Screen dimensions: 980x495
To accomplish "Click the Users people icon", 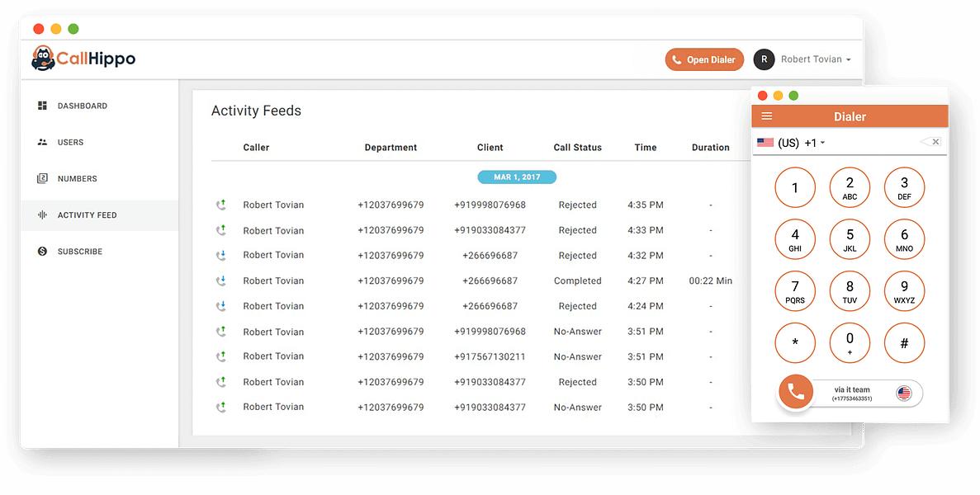I will click(x=42, y=143).
